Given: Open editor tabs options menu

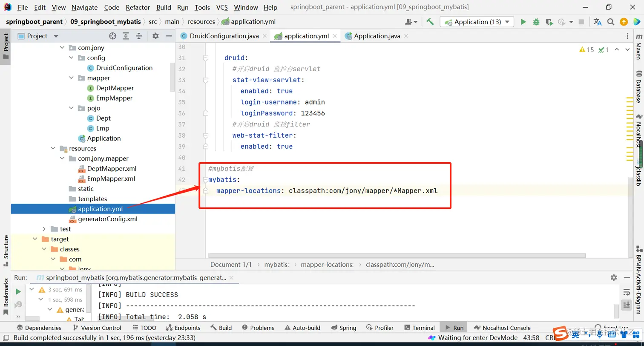Looking at the screenshot, I should coord(627,36).
